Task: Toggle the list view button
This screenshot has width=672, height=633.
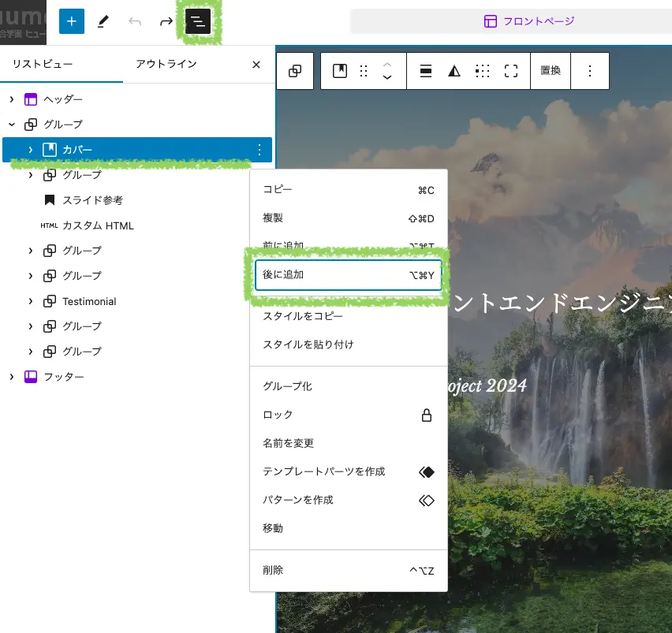Action: [x=198, y=21]
